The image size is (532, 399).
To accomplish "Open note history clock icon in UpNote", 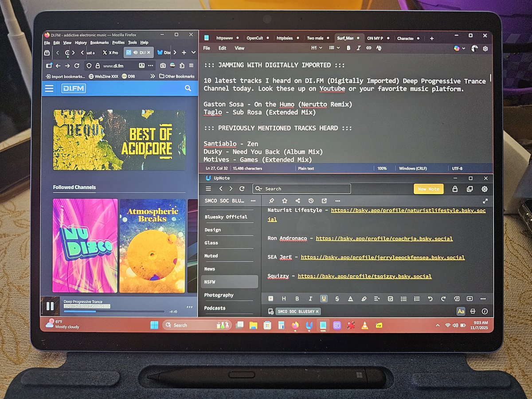I will [311, 201].
